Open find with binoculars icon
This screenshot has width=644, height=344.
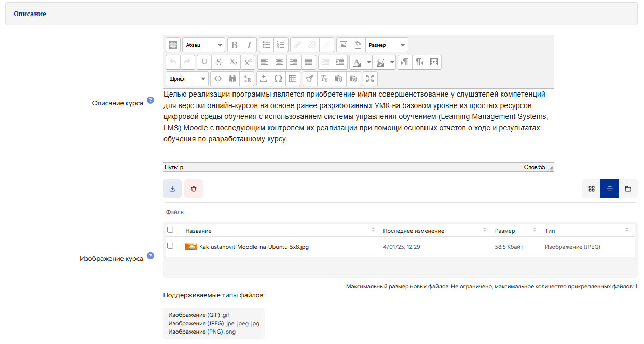click(x=232, y=79)
